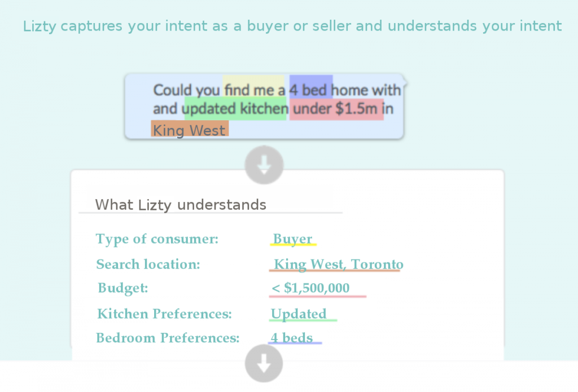Click the down arrow below the chat bubble
578x392 pixels.
click(264, 165)
